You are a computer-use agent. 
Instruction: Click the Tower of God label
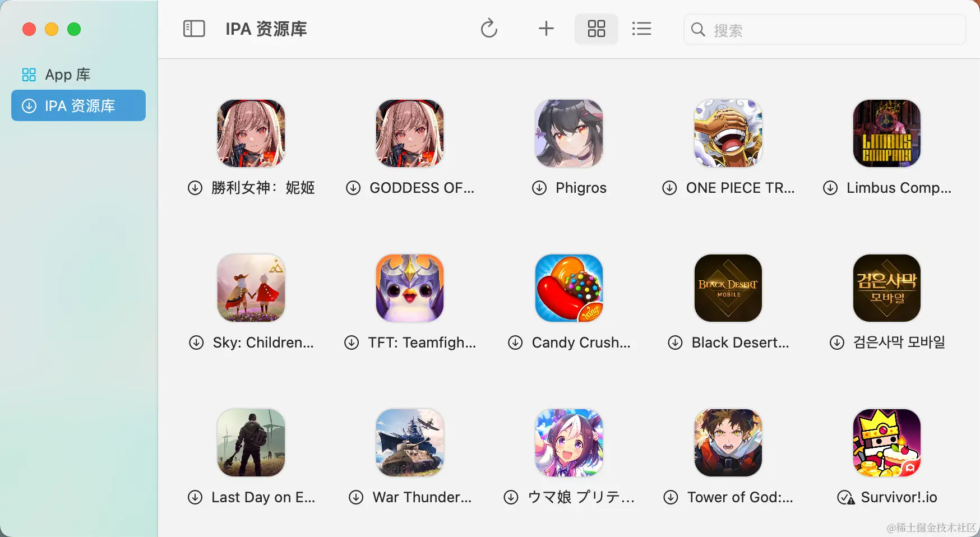pyautogui.click(x=740, y=497)
